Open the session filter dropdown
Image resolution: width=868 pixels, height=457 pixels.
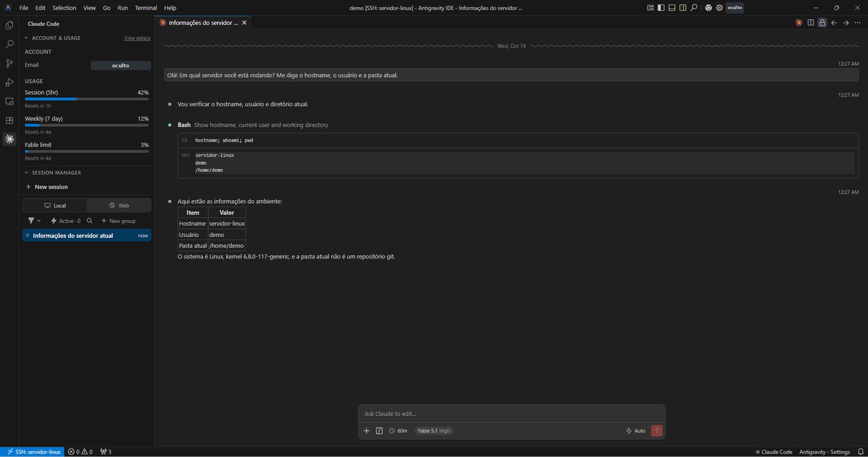[35, 221]
